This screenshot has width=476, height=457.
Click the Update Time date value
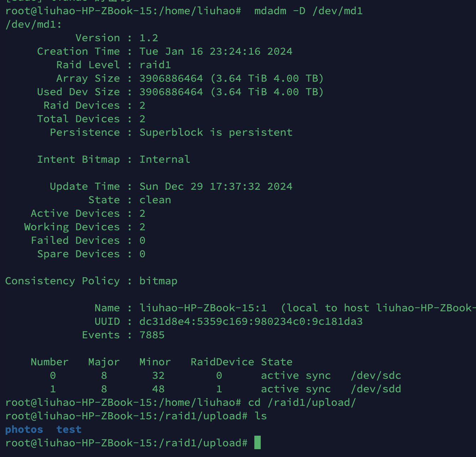pos(216,187)
